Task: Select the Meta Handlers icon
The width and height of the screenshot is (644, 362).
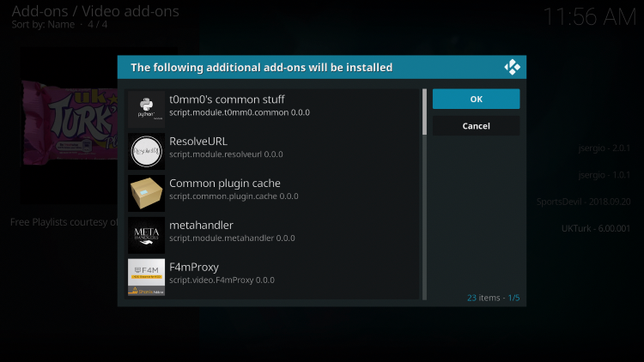Action: pos(146,235)
